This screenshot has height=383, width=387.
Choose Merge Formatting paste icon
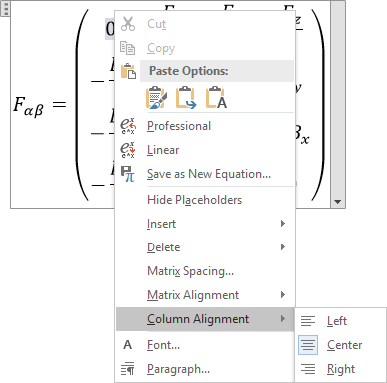tap(186, 98)
